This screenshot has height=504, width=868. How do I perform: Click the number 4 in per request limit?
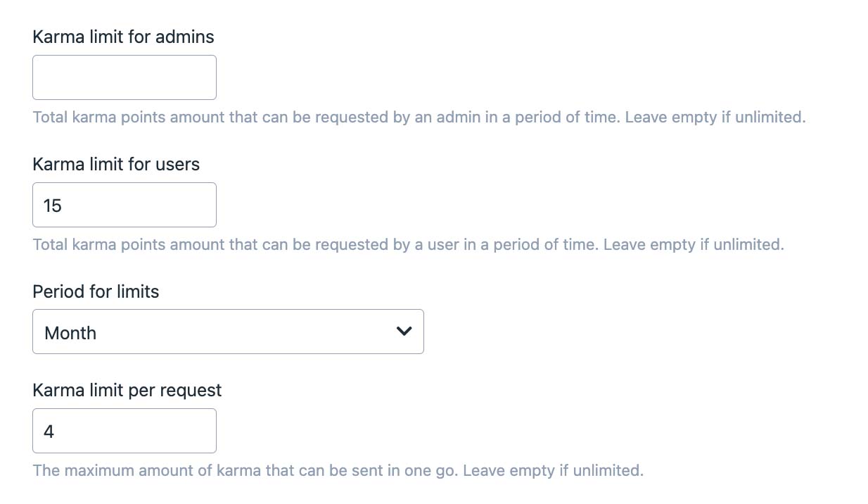pyautogui.click(x=49, y=431)
